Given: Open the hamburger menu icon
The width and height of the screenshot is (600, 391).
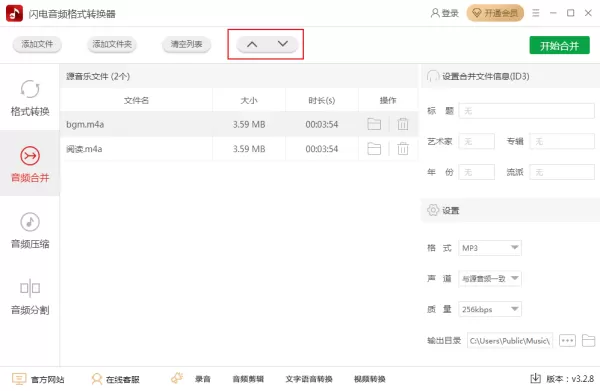Looking at the screenshot, I should [x=536, y=13].
